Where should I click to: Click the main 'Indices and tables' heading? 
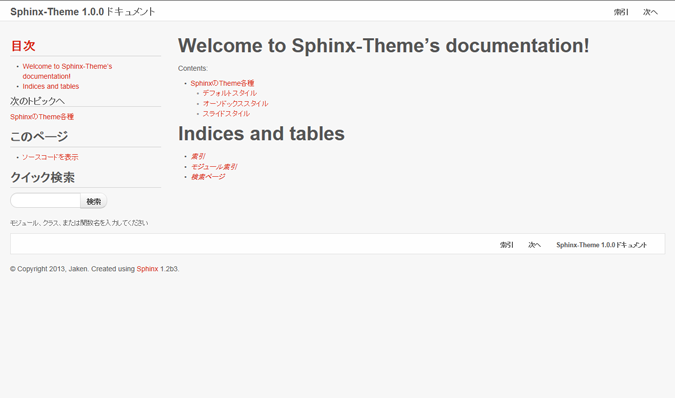click(x=261, y=133)
